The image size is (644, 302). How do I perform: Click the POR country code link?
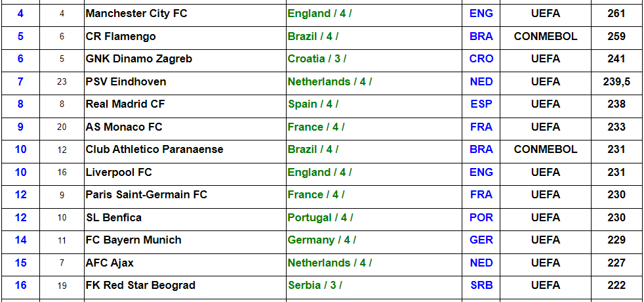(481, 217)
